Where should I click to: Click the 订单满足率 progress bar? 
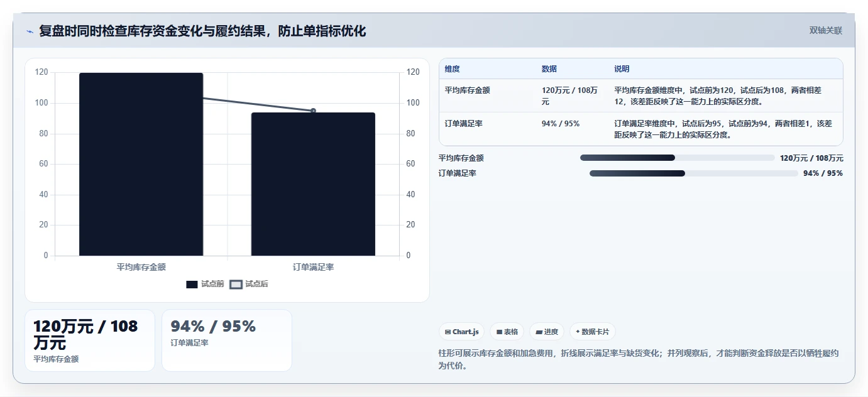(694, 173)
